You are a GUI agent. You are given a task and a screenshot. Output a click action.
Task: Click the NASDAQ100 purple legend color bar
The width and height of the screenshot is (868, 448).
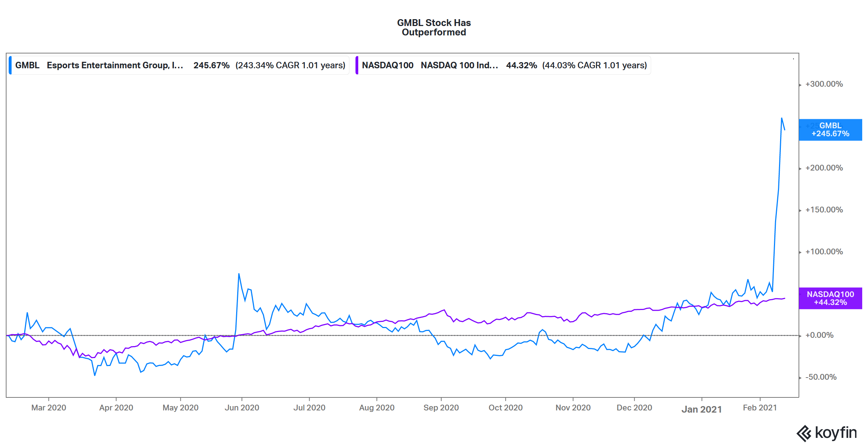coord(357,65)
